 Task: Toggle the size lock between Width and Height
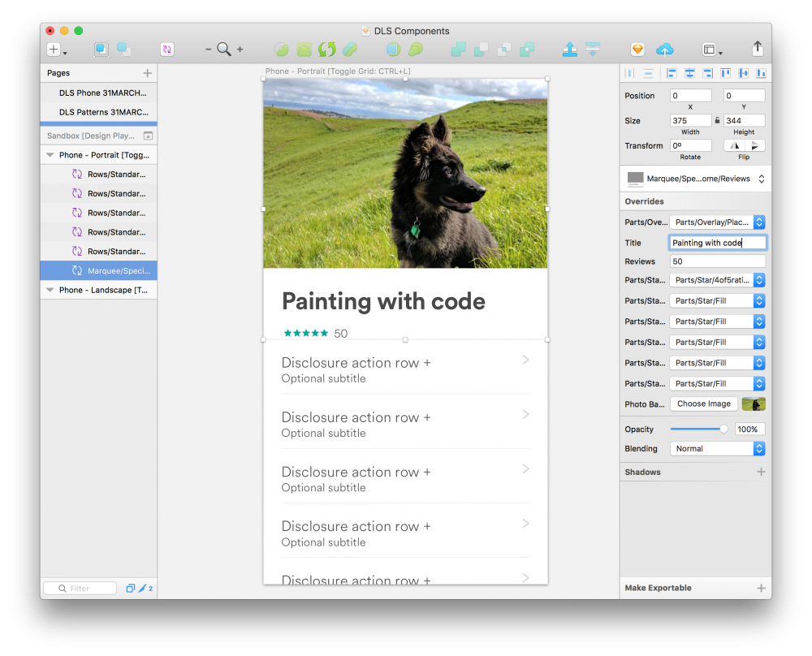tap(717, 120)
